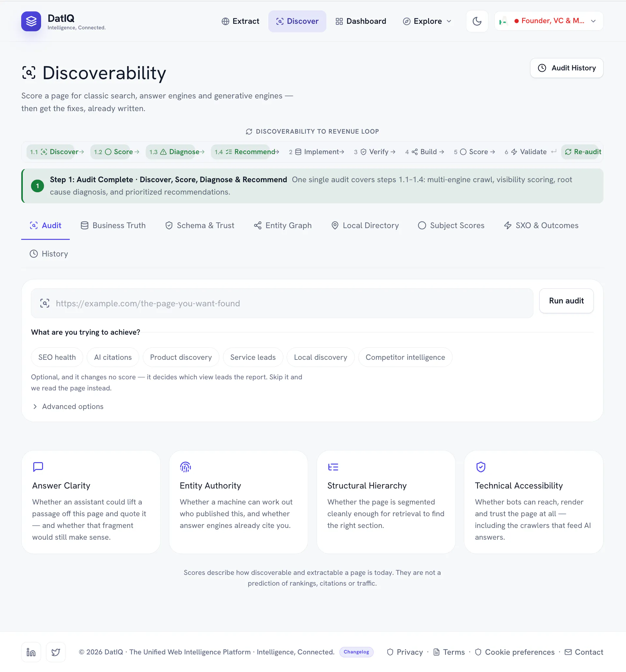
Task: Open the Privacy link
Action: pyautogui.click(x=405, y=652)
